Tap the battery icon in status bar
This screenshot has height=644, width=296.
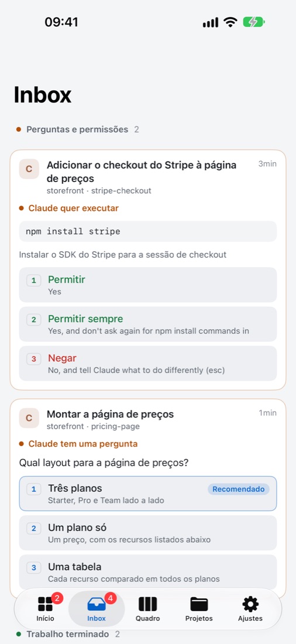pos(254,22)
